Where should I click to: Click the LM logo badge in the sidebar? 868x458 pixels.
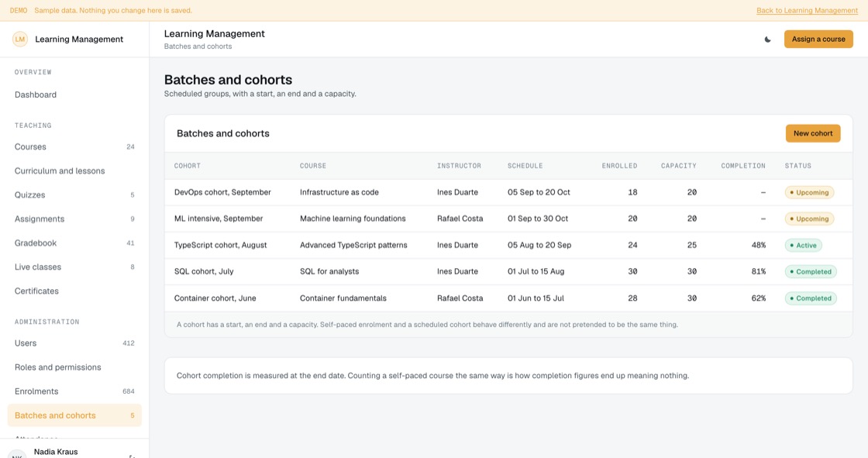click(x=20, y=40)
